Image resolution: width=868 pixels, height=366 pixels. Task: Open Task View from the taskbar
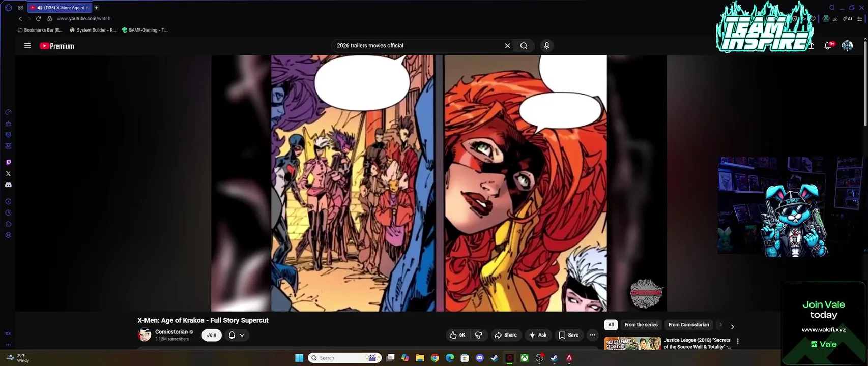(390, 358)
